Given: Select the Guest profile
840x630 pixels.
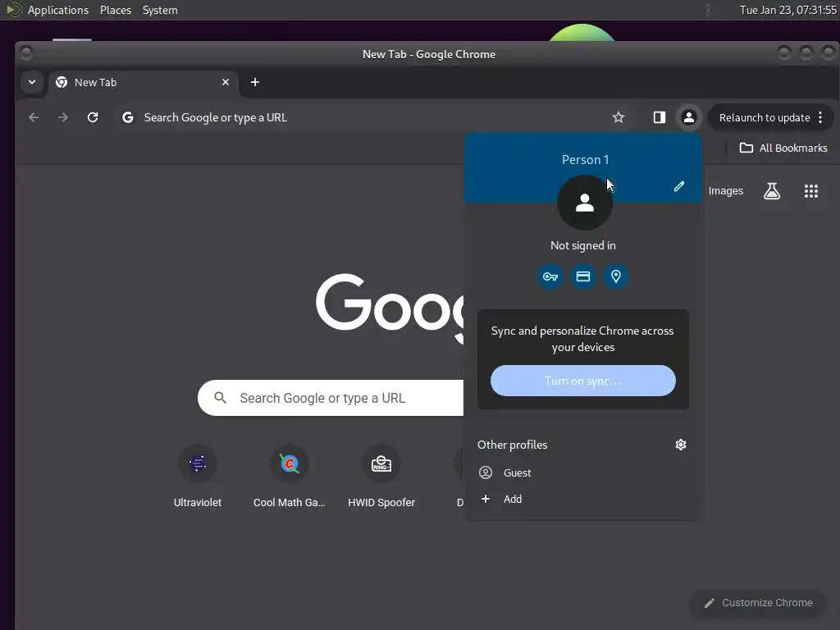Looking at the screenshot, I should tap(583, 472).
